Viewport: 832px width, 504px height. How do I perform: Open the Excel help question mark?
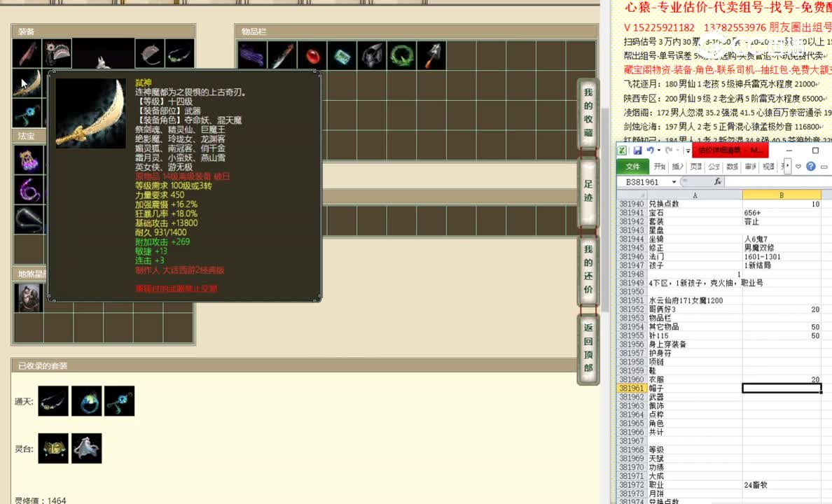pos(811,167)
